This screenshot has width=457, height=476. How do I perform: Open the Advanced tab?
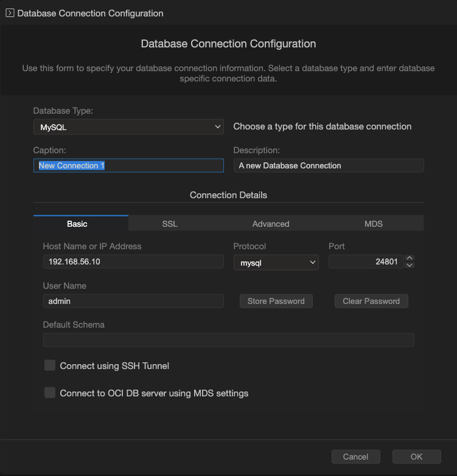[x=271, y=224]
